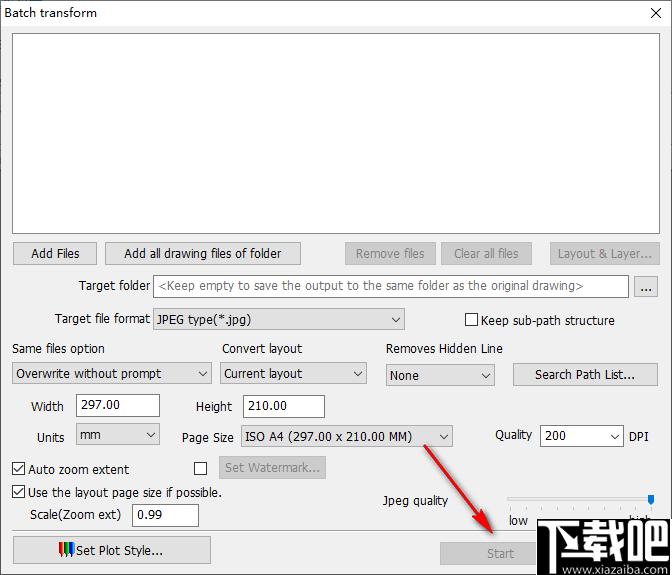Open the Units dropdown
Viewport: 672px width, 575px height.
click(x=118, y=434)
